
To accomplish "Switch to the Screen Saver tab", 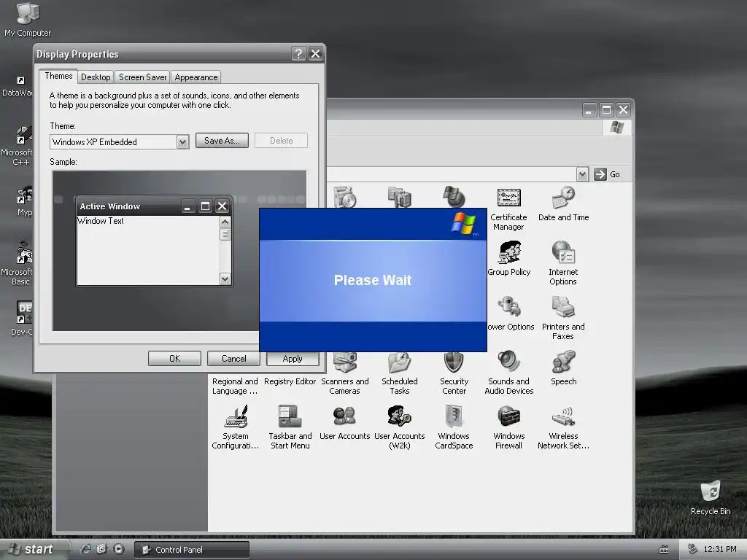I will (x=142, y=77).
